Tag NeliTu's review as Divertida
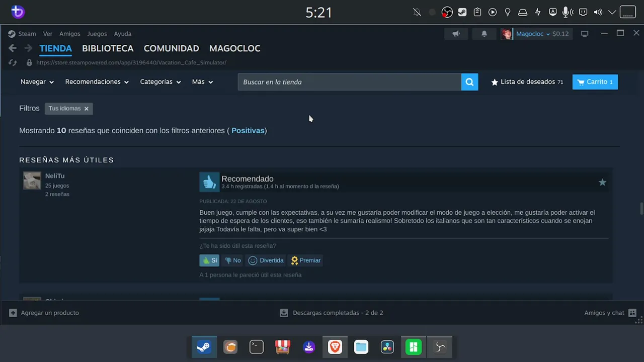The image size is (644, 362). tap(266, 260)
